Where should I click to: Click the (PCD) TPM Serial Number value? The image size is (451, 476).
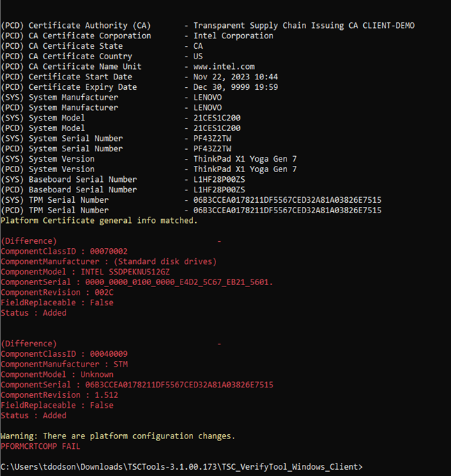tap(287, 210)
